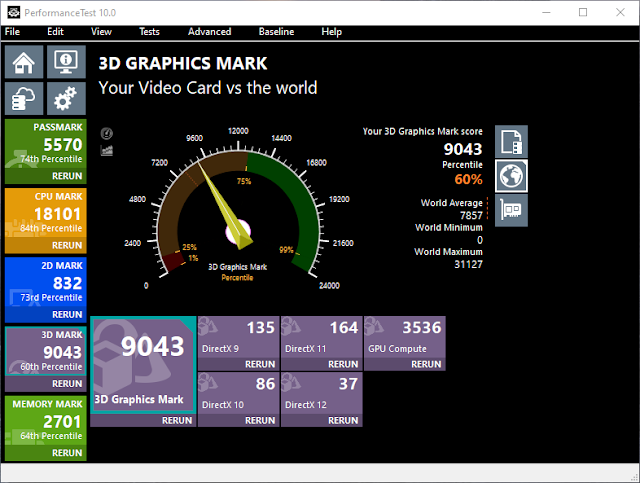640x483 pixels.
Task: Select the world globe comparison icon
Action: (x=511, y=176)
